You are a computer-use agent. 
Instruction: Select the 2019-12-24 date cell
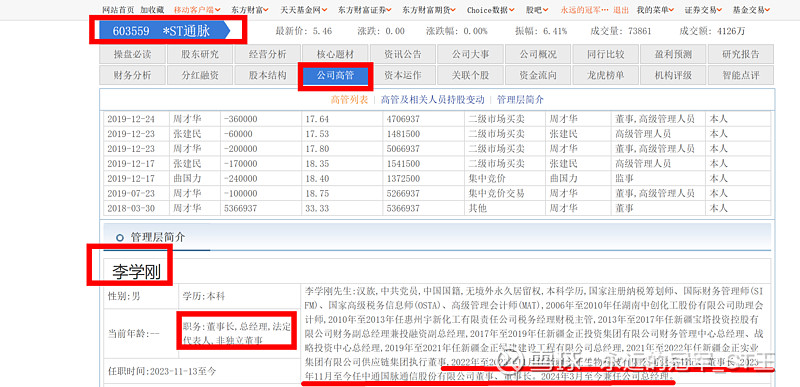[x=136, y=119]
